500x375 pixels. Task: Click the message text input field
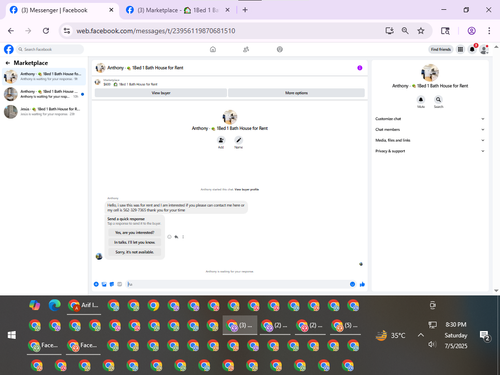click(x=237, y=284)
